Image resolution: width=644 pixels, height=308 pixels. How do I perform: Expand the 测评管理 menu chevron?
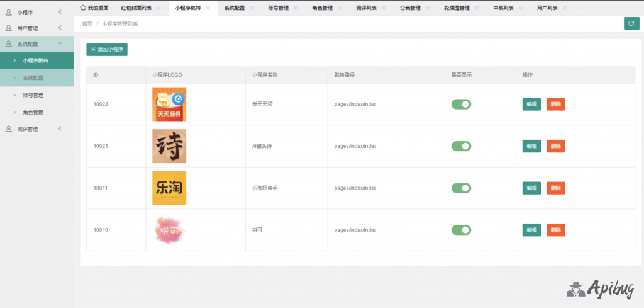click(60, 128)
